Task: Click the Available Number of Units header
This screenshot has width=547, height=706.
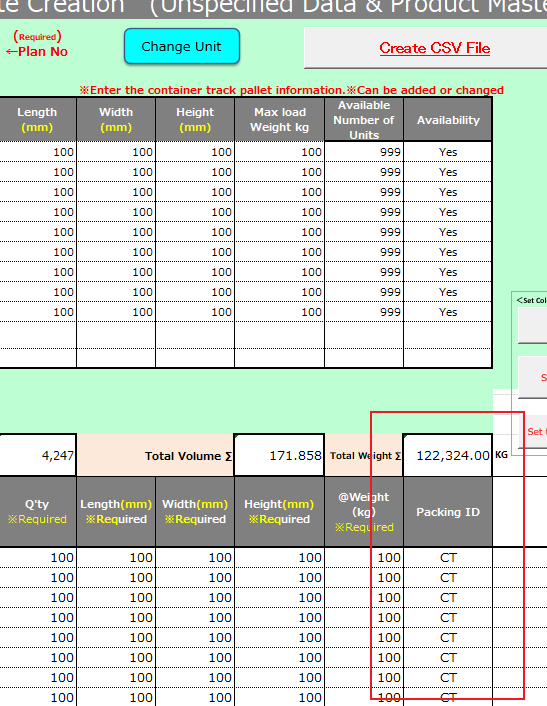Action: 364,120
